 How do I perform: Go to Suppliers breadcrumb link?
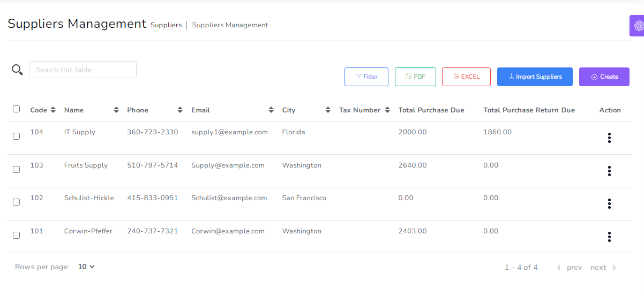(166, 25)
